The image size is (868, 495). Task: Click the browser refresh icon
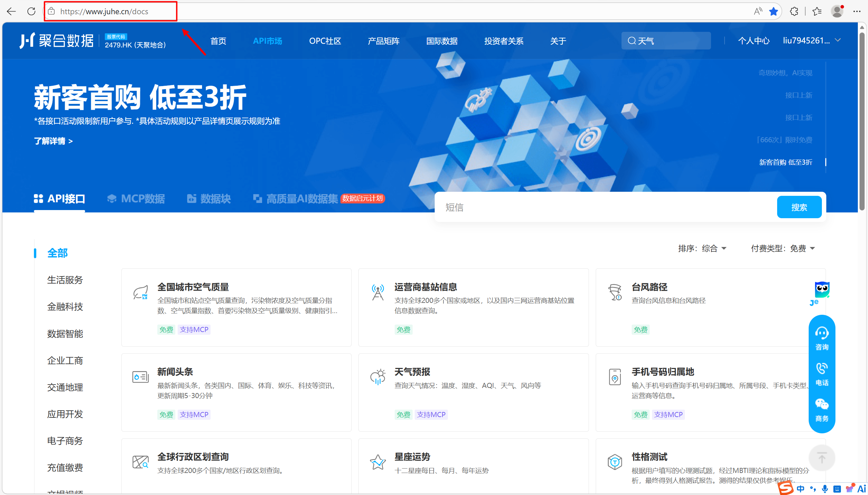click(31, 11)
